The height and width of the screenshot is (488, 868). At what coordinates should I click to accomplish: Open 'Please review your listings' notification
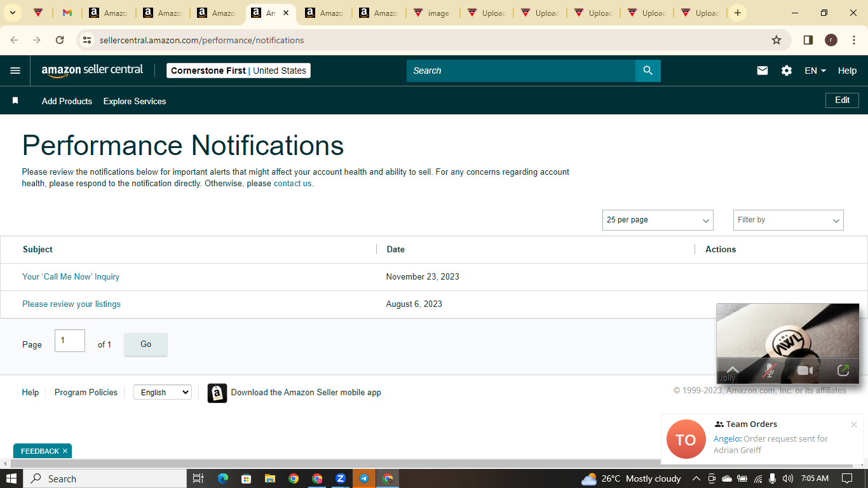click(x=71, y=304)
